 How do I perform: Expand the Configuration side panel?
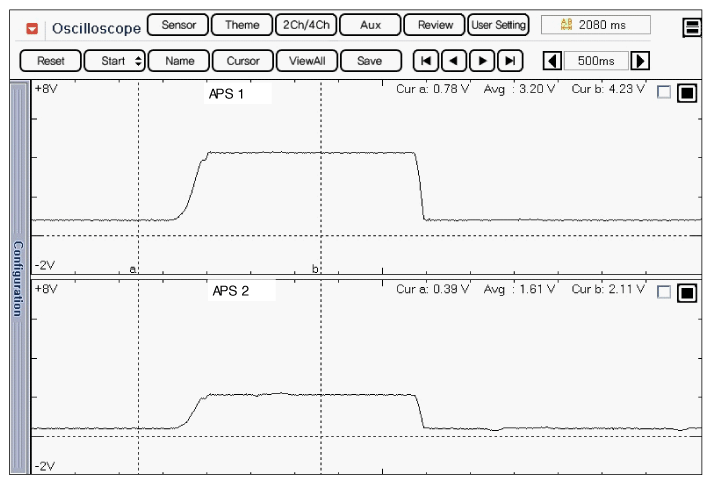coord(17,278)
